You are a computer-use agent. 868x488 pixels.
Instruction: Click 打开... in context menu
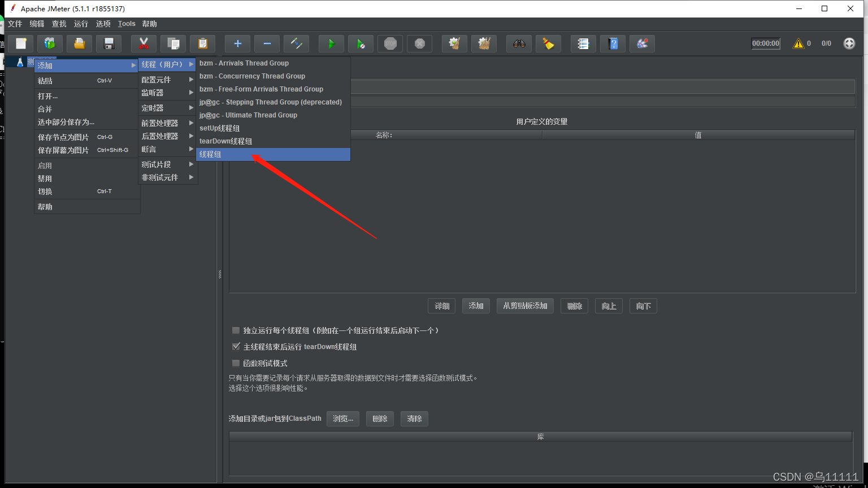[86, 96]
